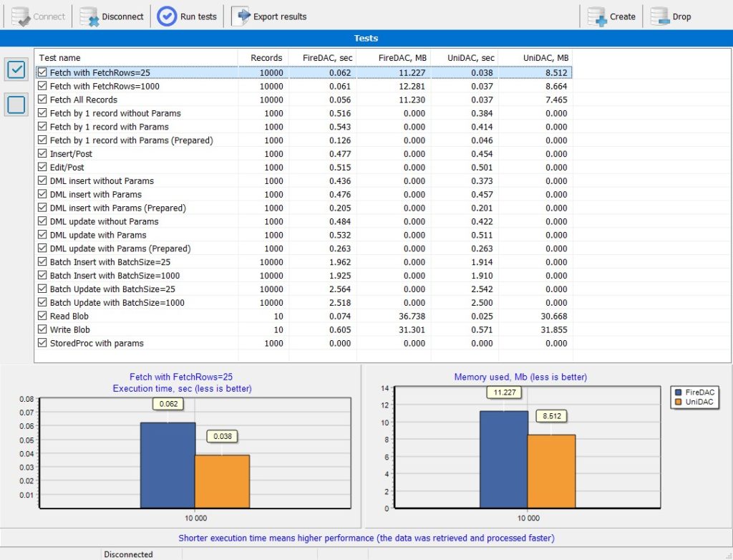733x560 pixels.
Task: Uncheck the Fetch All Records test
Action: coord(42,100)
